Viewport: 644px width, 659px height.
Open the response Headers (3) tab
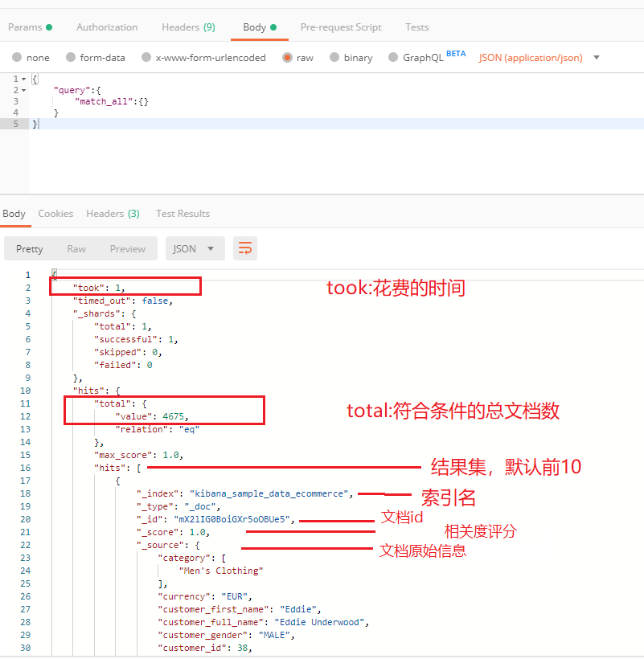tap(113, 214)
